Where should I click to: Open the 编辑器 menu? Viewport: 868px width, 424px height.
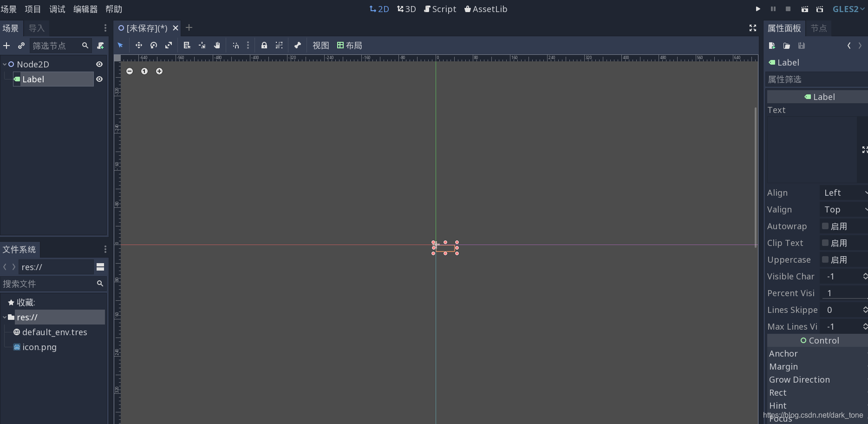[85, 9]
